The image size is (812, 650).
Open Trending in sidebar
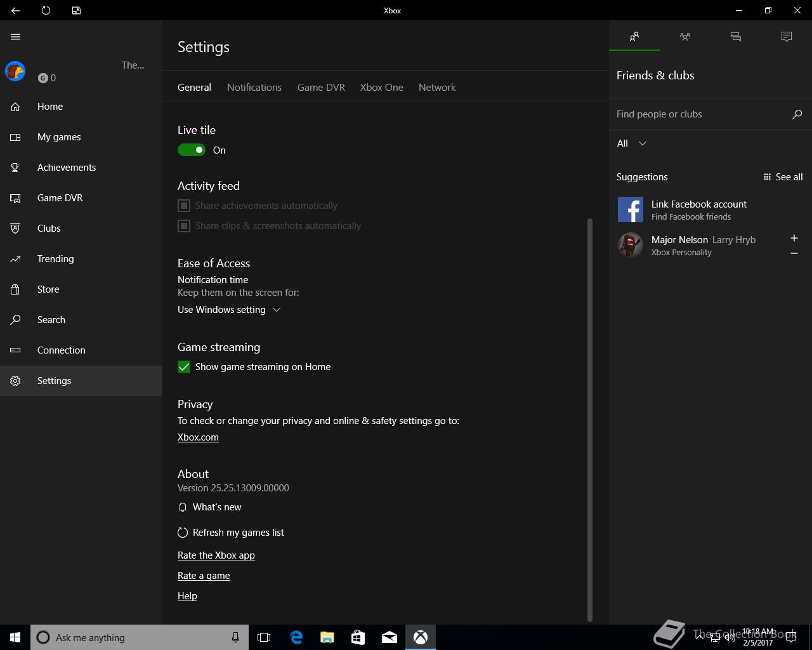tap(81, 259)
